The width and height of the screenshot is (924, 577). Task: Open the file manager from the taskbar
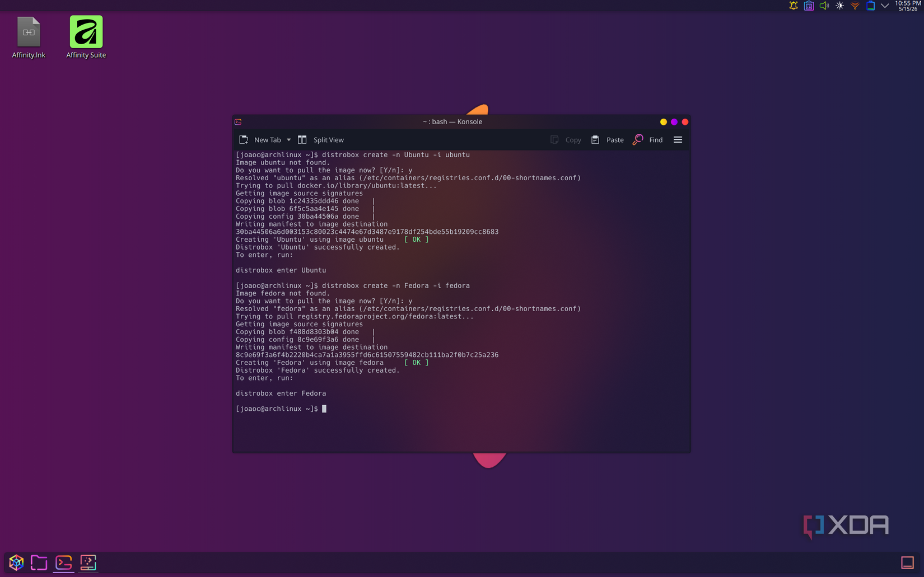[x=39, y=562]
